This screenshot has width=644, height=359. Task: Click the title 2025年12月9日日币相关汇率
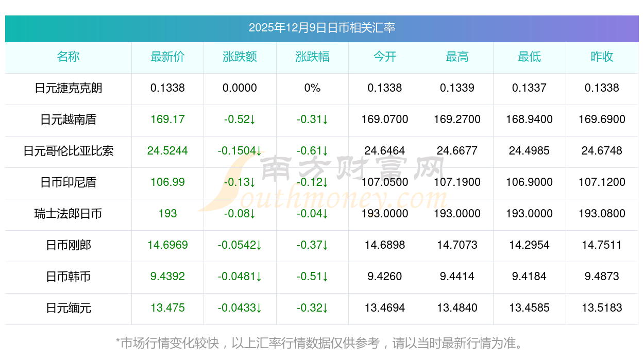click(322, 28)
